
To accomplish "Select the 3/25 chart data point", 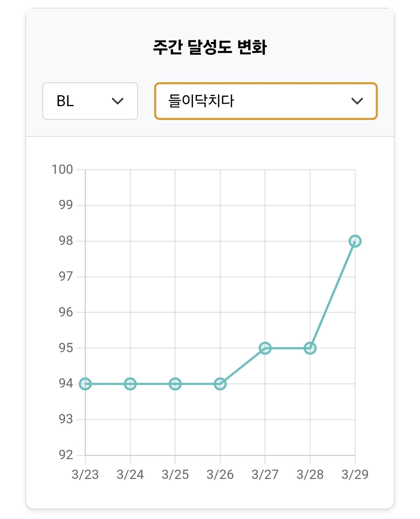I will click(x=175, y=384).
